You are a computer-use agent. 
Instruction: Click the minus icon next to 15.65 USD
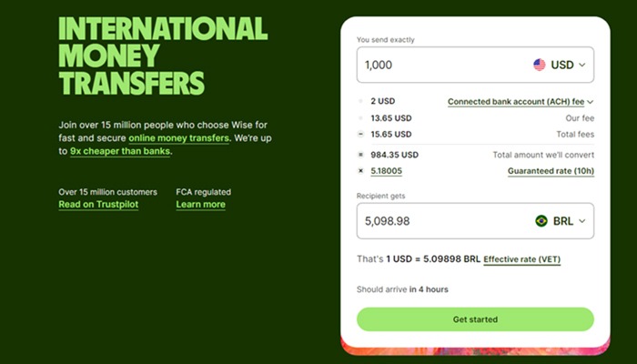click(360, 135)
